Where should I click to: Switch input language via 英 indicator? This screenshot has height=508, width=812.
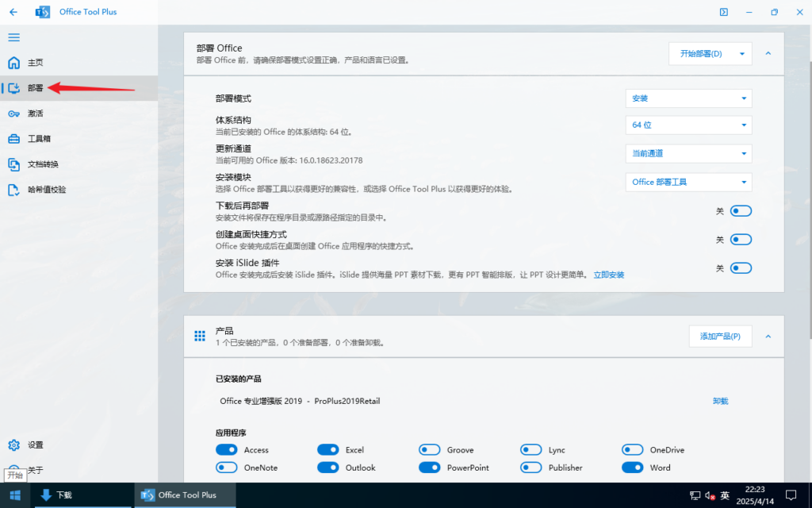pos(725,495)
